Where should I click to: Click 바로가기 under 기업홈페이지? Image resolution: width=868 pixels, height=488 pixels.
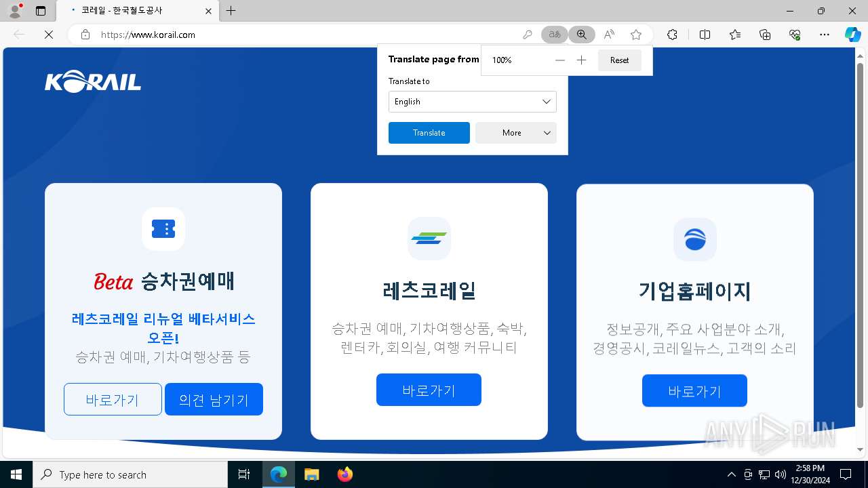(695, 390)
